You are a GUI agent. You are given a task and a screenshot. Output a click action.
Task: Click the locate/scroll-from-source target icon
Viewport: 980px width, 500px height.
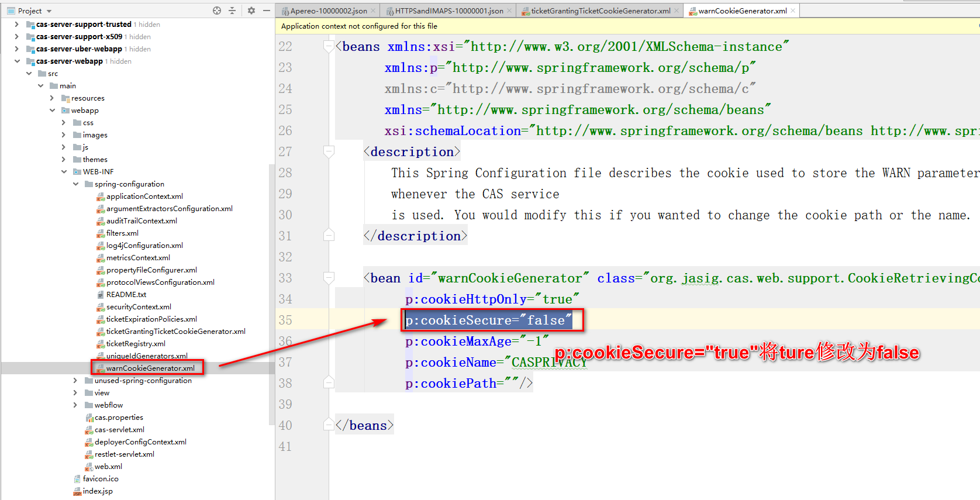click(x=217, y=11)
